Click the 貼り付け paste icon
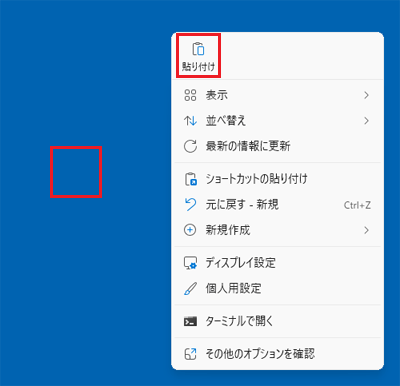The width and height of the screenshot is (400, 386). 198,49
